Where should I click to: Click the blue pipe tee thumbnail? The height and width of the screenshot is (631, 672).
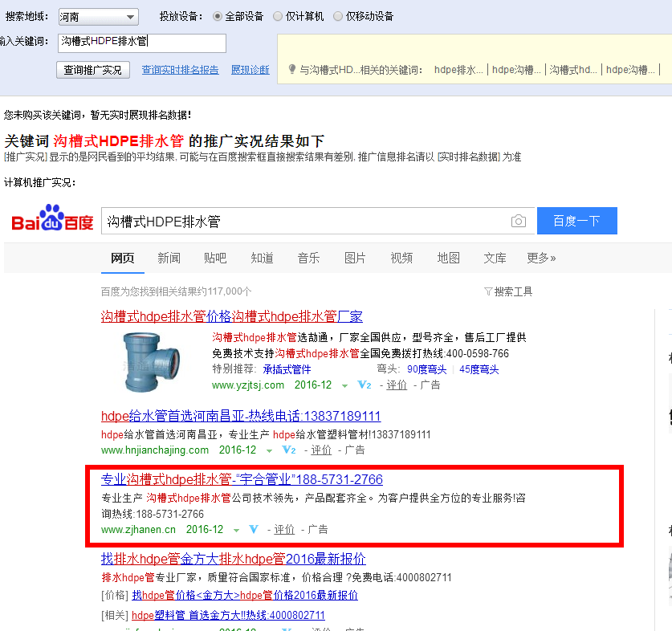(150, 361)
